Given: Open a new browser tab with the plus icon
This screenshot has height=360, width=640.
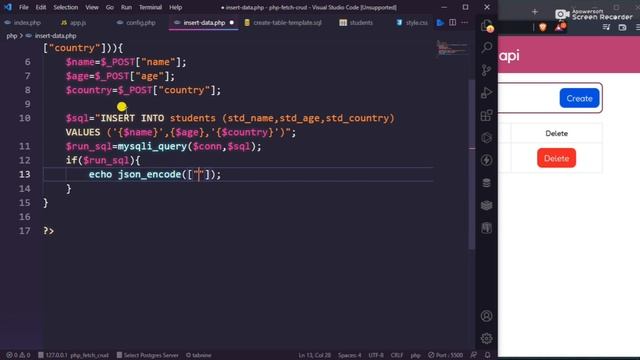Looking at the screenshot, I should pyautogui.click(x=535, y=12).
